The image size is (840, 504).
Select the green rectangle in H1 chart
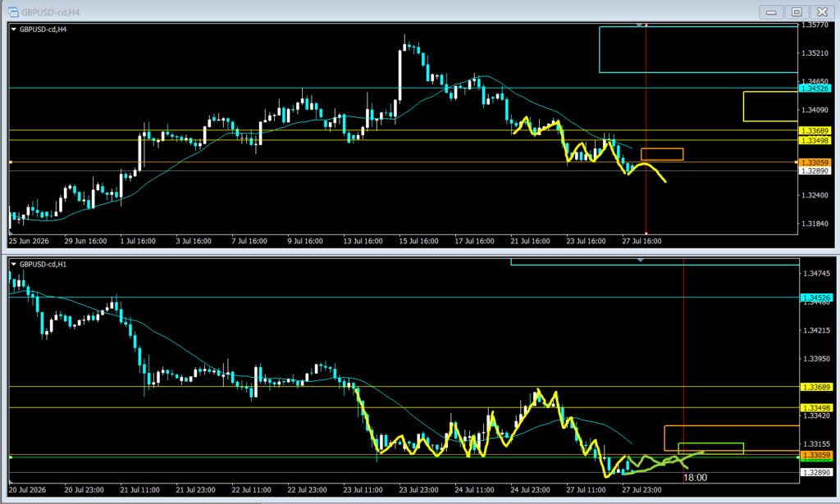(710, 448)
